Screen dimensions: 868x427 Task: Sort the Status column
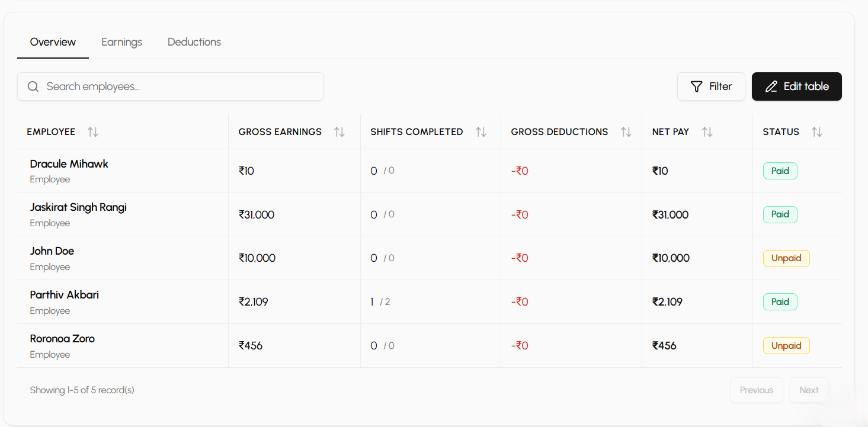click(x=818, y=131)
